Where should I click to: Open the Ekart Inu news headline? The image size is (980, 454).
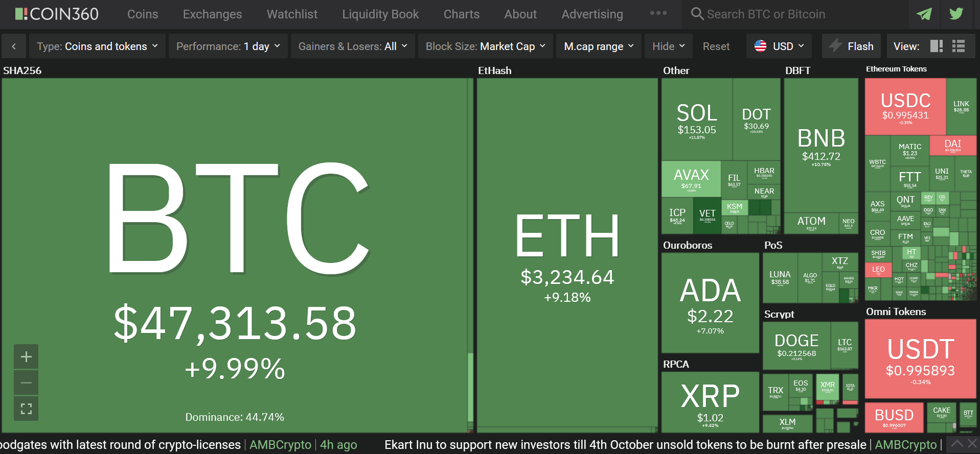click(625, 445)
